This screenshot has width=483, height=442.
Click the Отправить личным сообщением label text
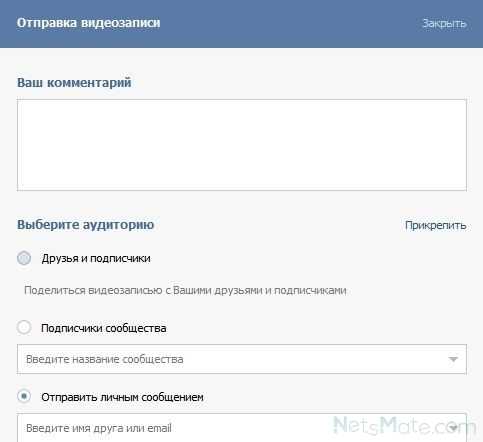pos(122,397)
